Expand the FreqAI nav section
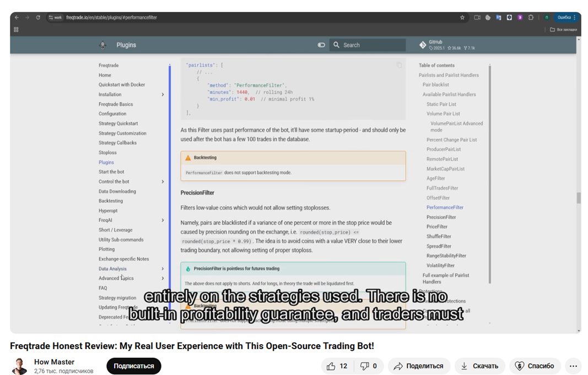 pos(163,221)
